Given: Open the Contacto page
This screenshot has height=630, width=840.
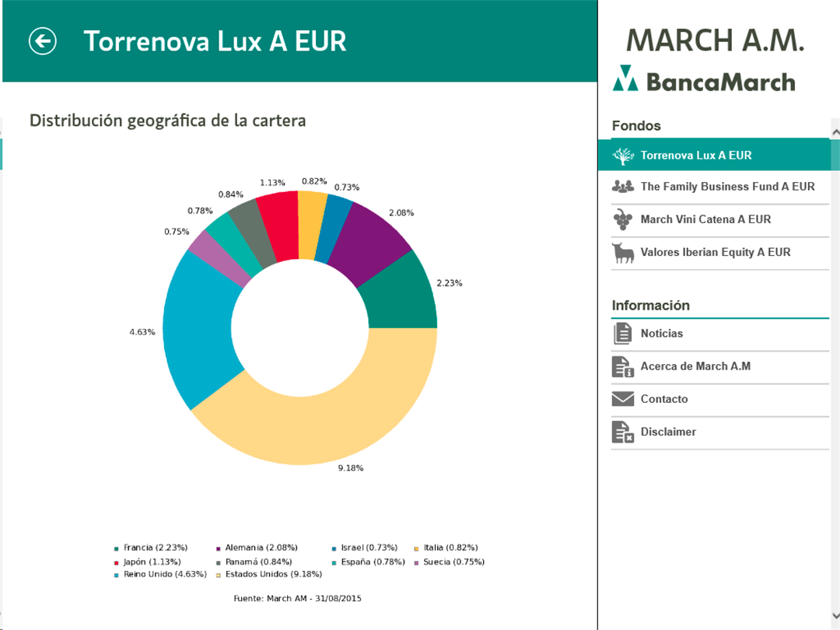Looking at the screenshot, I should click(720, 401).
